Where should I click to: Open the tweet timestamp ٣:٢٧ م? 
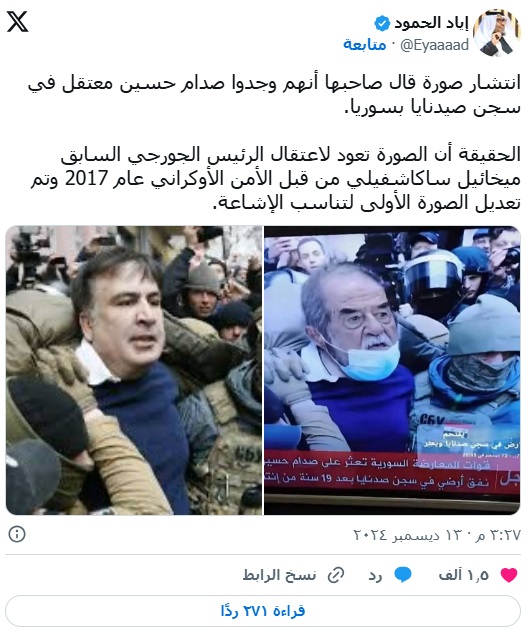(x=497, y=535)
